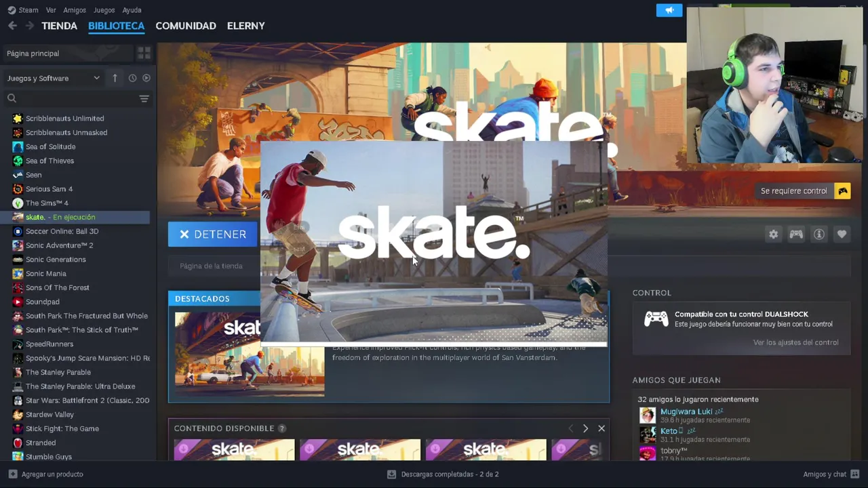Open the Amigos menu
868x488 pixels.
tap(75, 10)
